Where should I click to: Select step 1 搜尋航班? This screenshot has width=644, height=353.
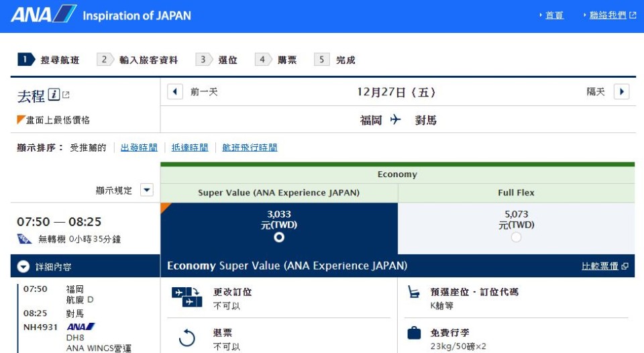point(48,60)
